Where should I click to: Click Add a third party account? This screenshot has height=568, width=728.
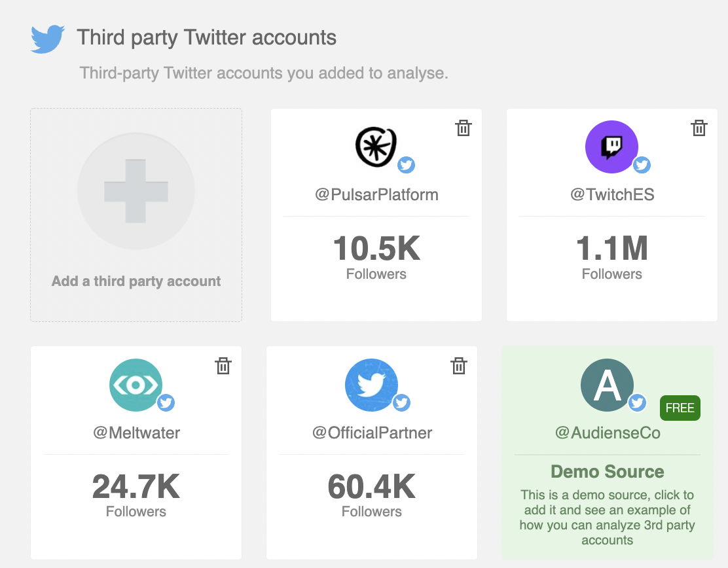136,281
